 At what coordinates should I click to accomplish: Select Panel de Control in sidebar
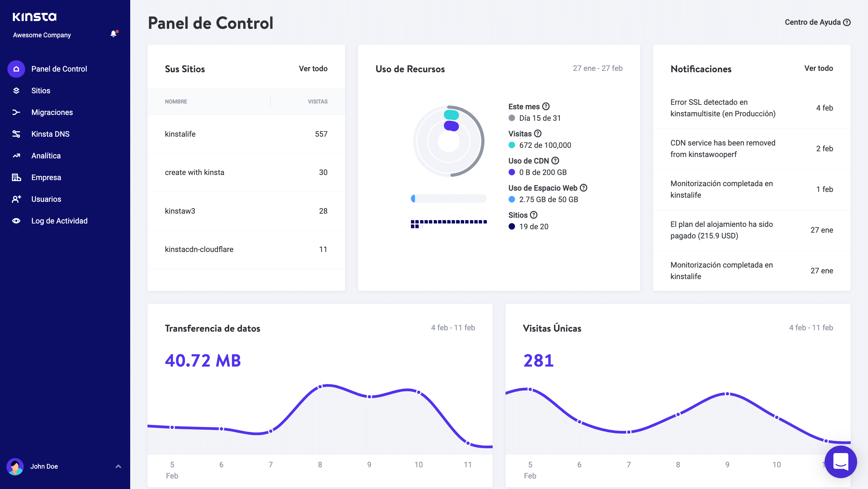pyautogui.click(x=59, y=69)
